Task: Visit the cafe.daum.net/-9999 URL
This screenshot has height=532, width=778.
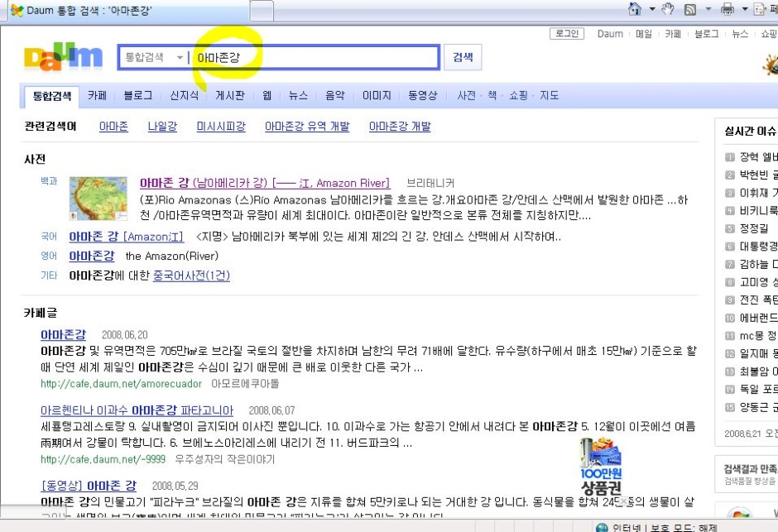Action: (103, 460)
